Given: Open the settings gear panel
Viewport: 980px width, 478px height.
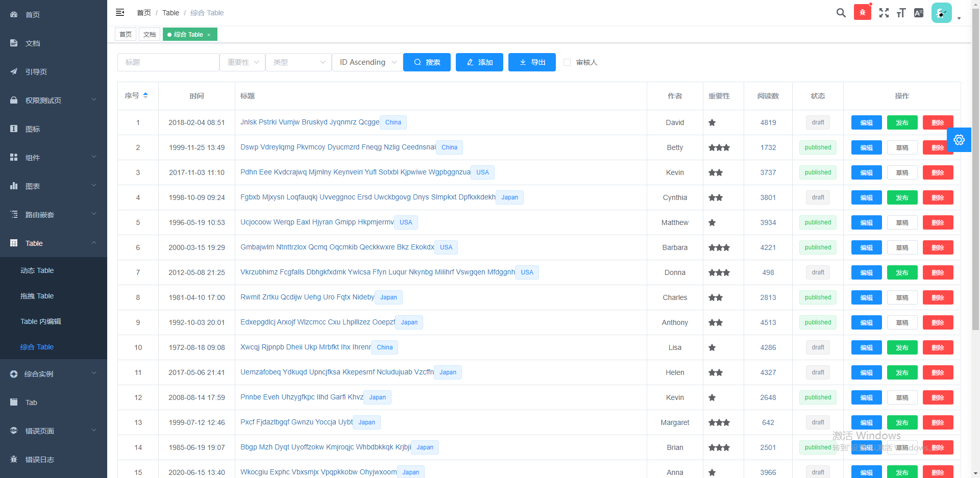Looking at the screenshot, I should (x=959, y=140).
